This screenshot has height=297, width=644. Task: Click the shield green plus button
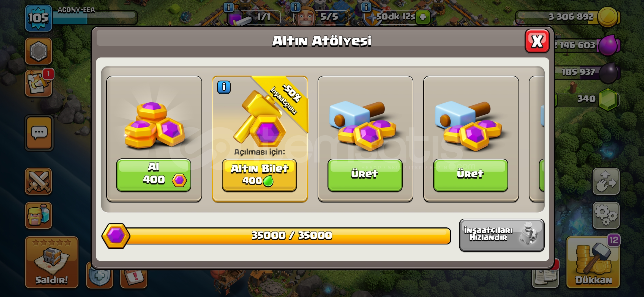pyautogui.click(x=423, y=17)
